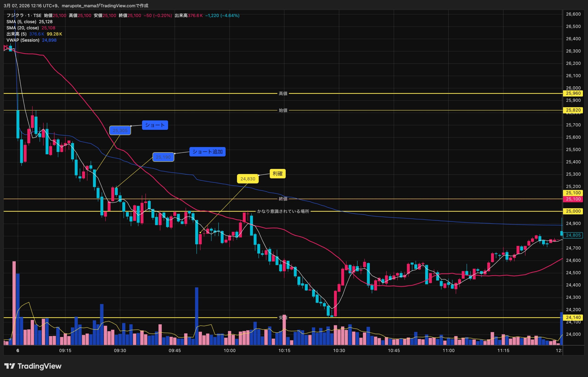Click the フジクラ · 1 · TSE symbol title

[24, 15]
